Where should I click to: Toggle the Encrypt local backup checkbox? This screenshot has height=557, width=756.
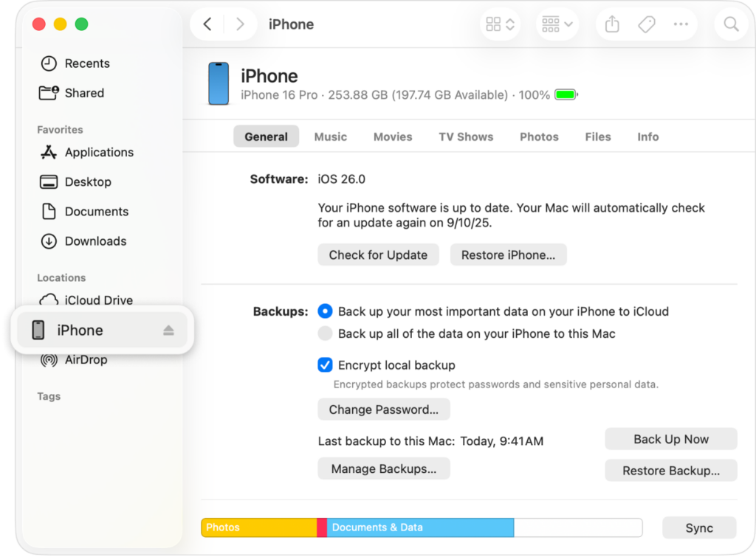tap(326, 365)
